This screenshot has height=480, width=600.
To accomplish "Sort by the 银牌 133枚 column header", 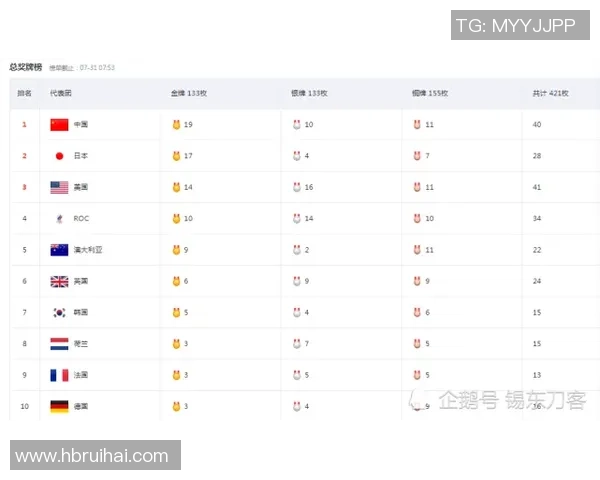I will coord(309,93).
